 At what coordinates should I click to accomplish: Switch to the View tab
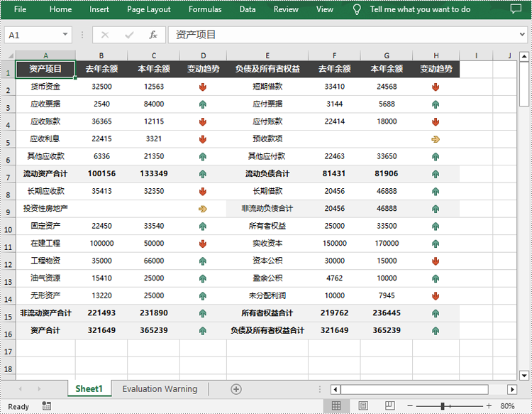tap(324, 9)
